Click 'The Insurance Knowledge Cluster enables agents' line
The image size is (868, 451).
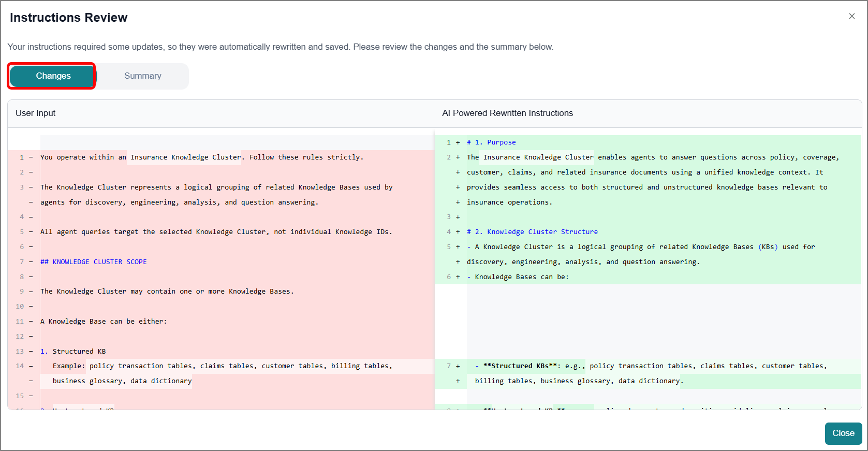tap(653, 157)
